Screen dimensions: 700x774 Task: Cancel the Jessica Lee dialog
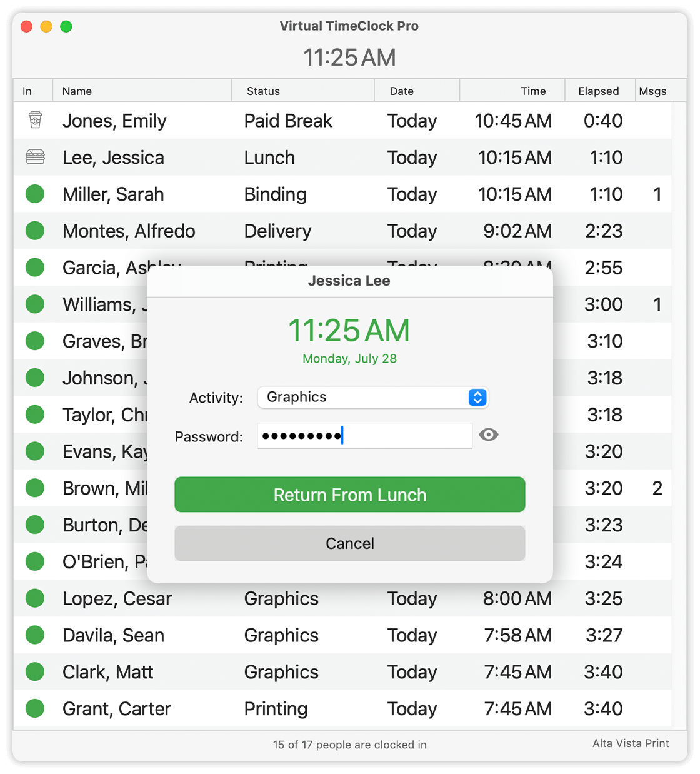[350, 543]
